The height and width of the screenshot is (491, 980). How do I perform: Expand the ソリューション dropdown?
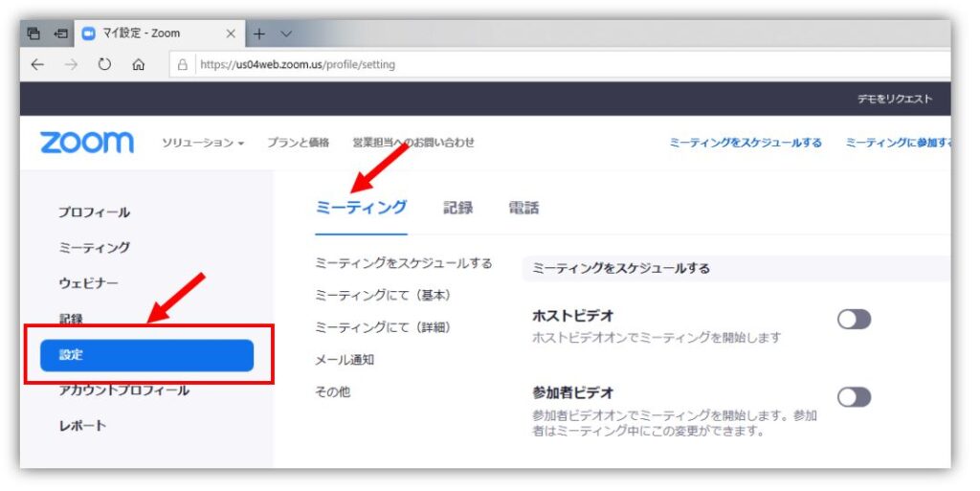point(203,143)
